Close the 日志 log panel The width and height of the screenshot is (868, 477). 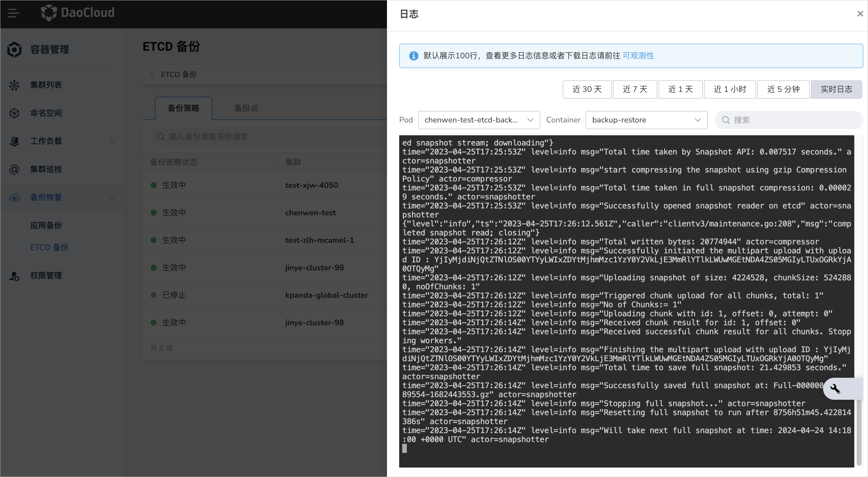pos(860,13)
